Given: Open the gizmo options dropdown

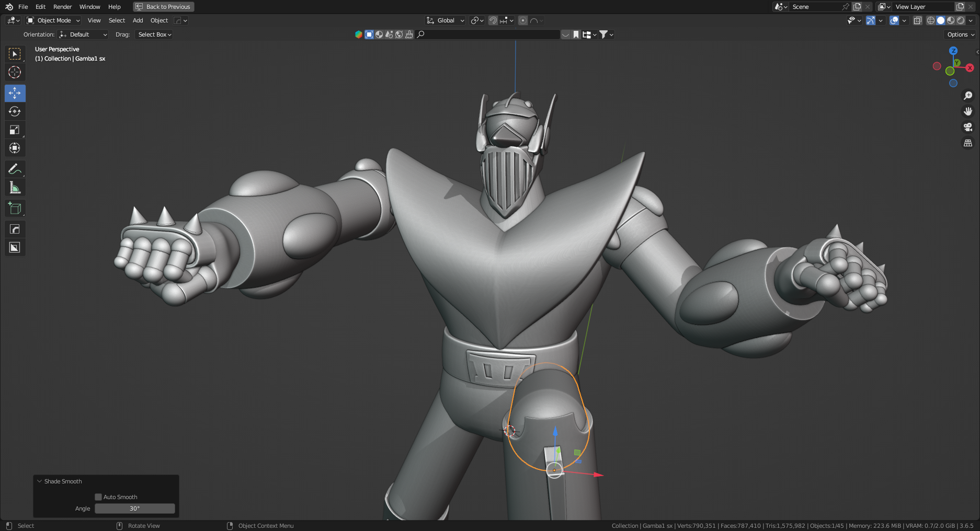Looking at the screenshot, I should 881,20.
